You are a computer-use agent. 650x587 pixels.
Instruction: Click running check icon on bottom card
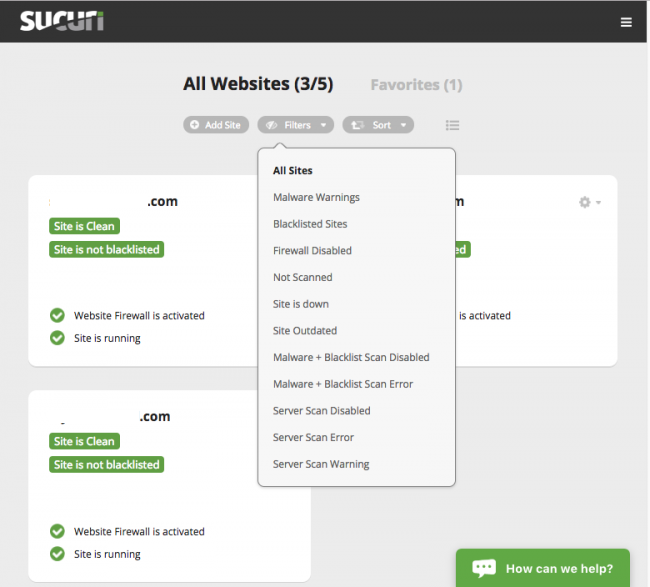click(x=57, y=554)
